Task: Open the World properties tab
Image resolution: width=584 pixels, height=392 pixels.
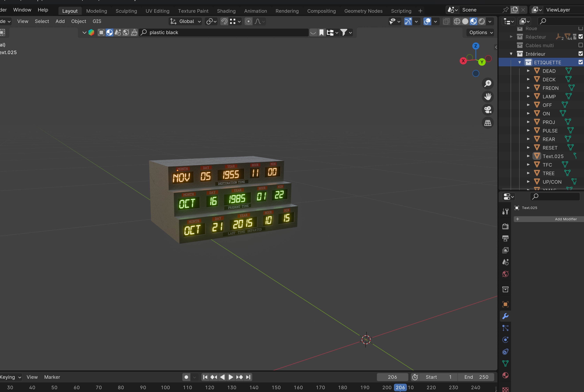Action: (x=505, y=274)
